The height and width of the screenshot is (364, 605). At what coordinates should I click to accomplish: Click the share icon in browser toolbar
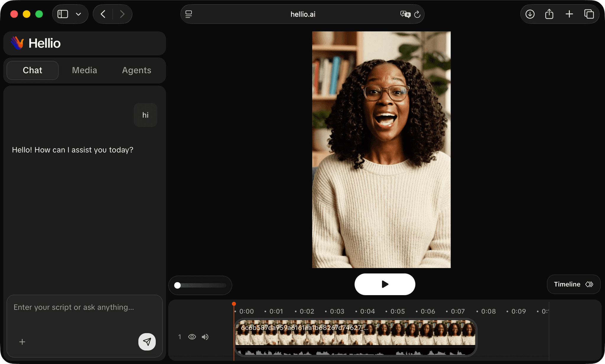(549, 14)
